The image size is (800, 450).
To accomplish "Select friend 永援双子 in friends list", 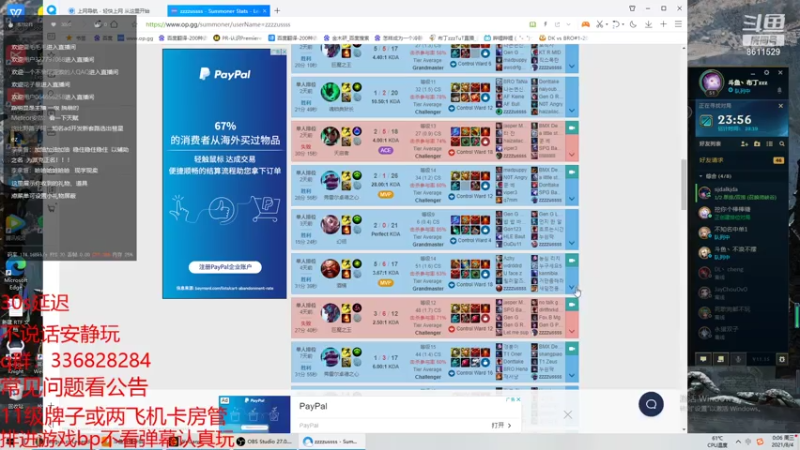I will tap(742, 332).
